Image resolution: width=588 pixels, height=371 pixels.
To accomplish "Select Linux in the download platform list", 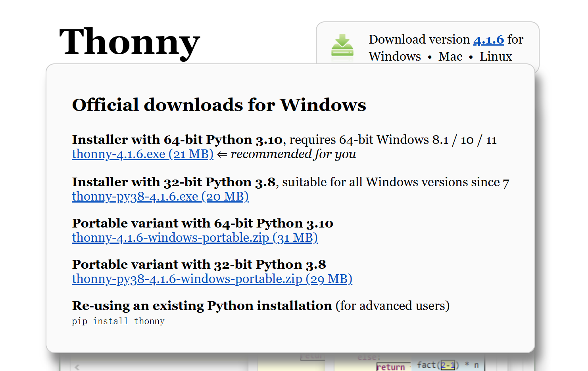I will (496, 56).
